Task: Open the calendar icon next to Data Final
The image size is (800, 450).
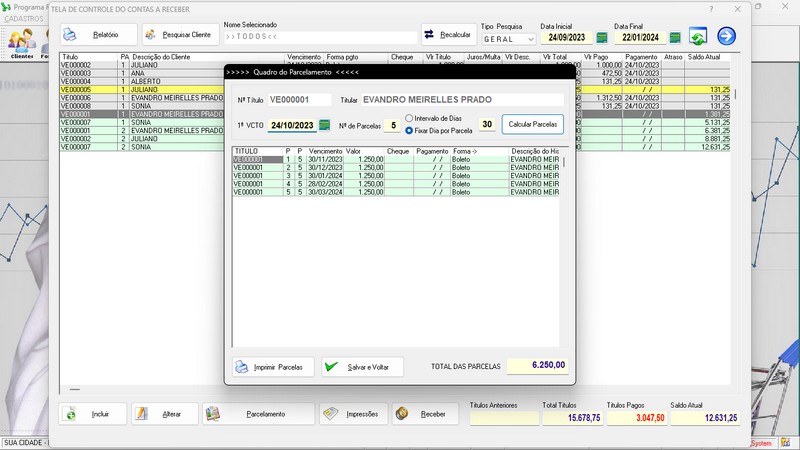Action: click(x=675, y=38)
